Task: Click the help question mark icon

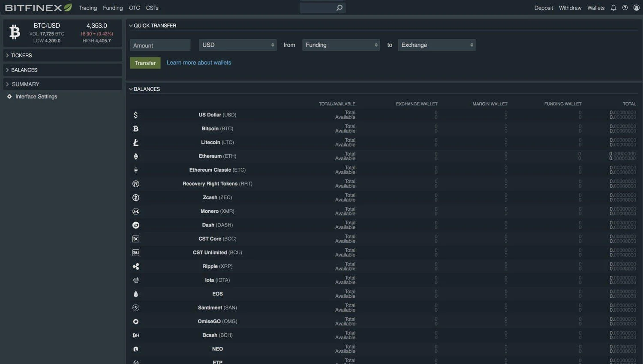Action: [x=625, y=7]
